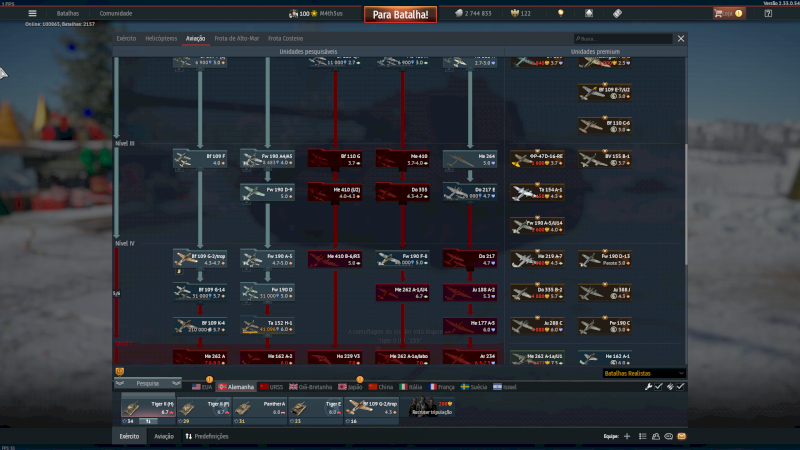Select the He 177 A-5 bomber

(x=470, y=326)
